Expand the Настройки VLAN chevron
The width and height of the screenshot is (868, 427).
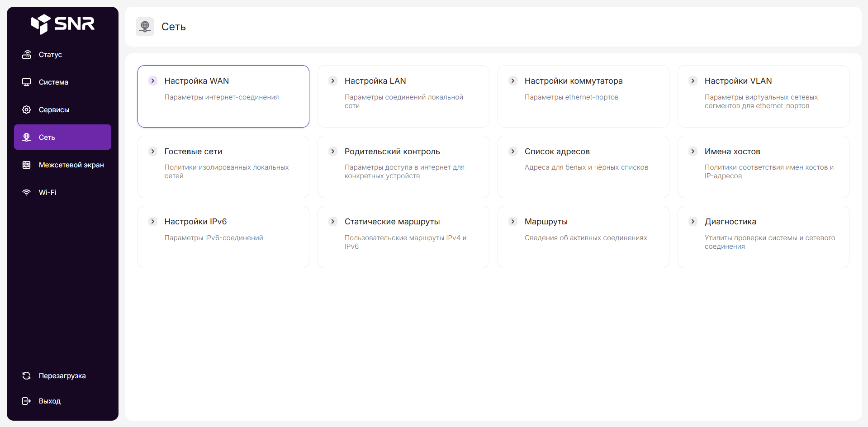tap(693, 81)
